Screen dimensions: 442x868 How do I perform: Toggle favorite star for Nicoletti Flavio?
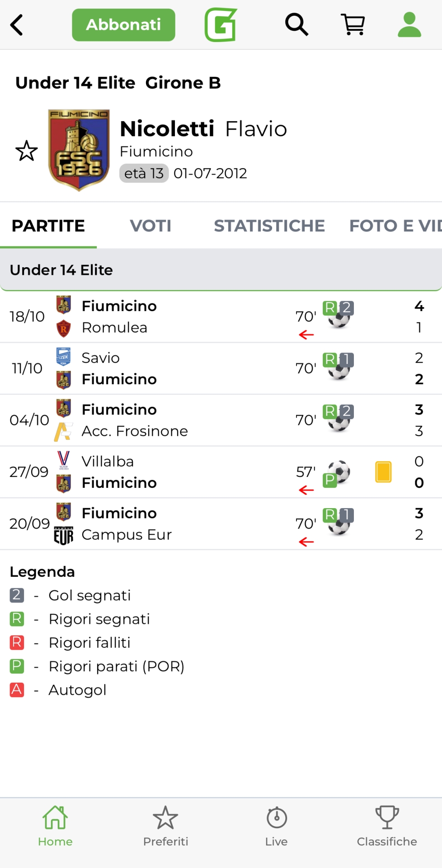(27, 151)
